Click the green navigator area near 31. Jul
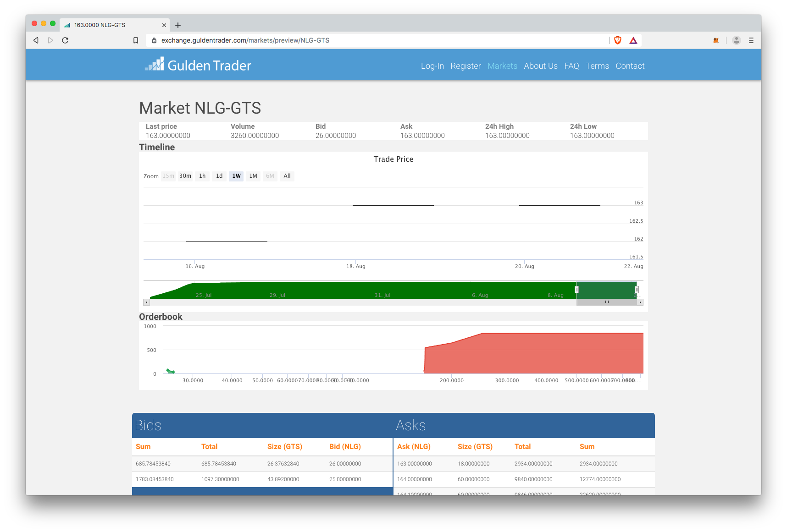 pos(382,291)
